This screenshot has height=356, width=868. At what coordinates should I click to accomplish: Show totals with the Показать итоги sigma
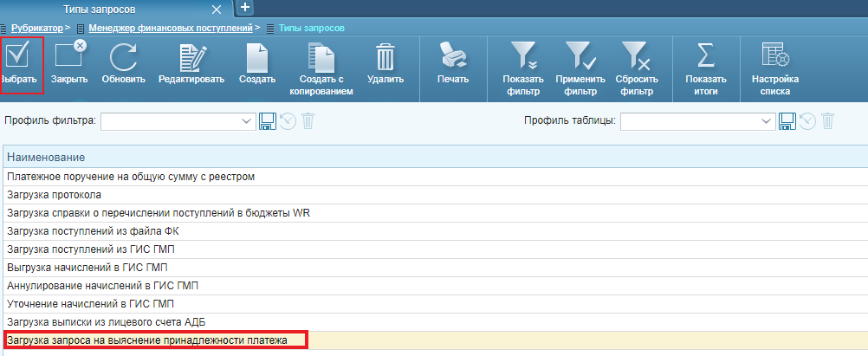[x=705, y=56]
